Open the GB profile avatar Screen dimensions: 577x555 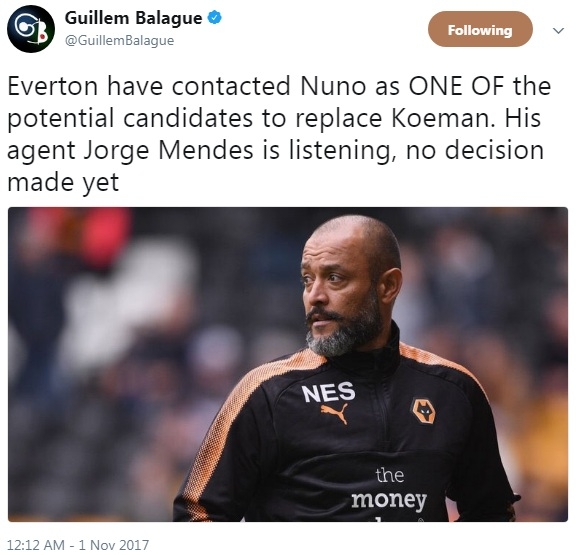click(31, 29)
